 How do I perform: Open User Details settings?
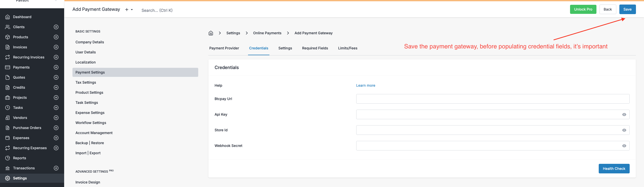click(86, 52)
